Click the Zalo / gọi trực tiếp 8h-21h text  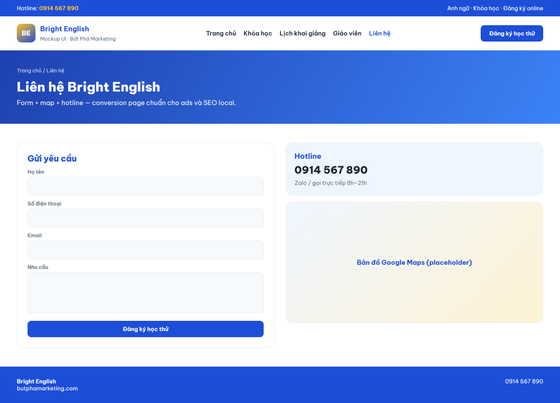(331, 183)
